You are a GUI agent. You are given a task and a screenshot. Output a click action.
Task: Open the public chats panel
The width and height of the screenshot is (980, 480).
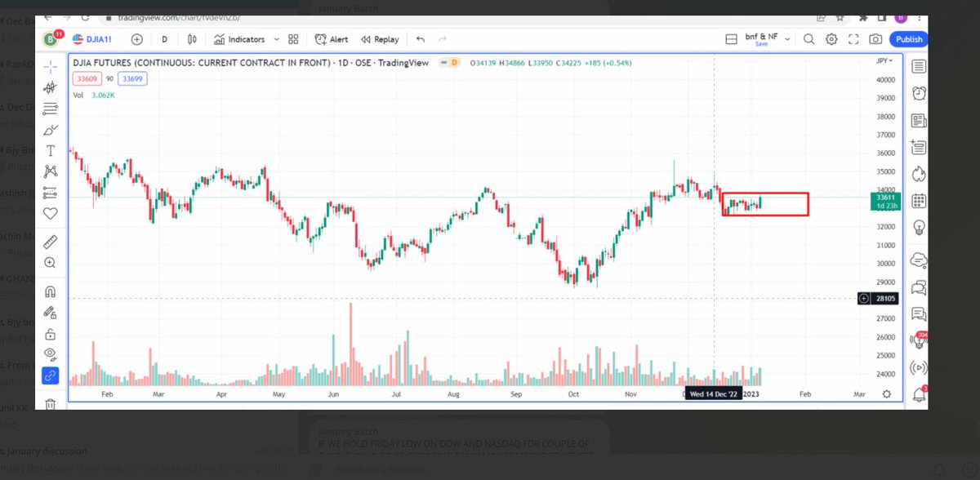click(919, 260)
